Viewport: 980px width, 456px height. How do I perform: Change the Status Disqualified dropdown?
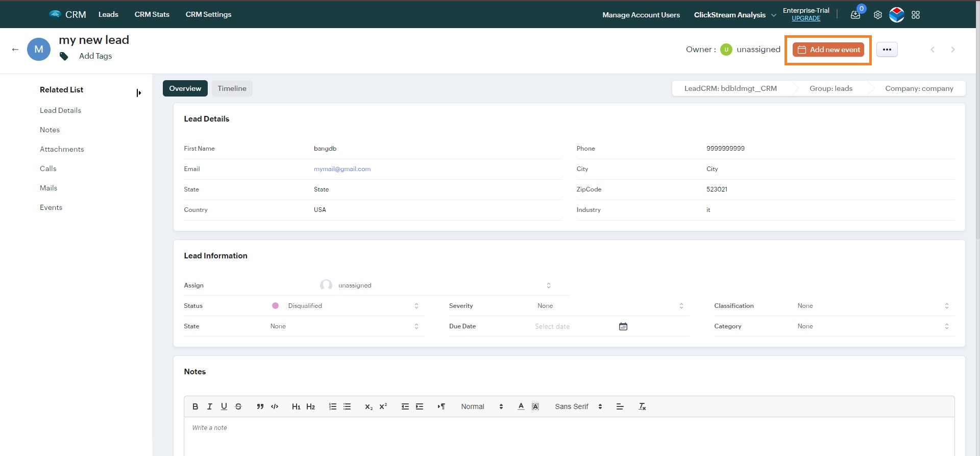[346, 306]
